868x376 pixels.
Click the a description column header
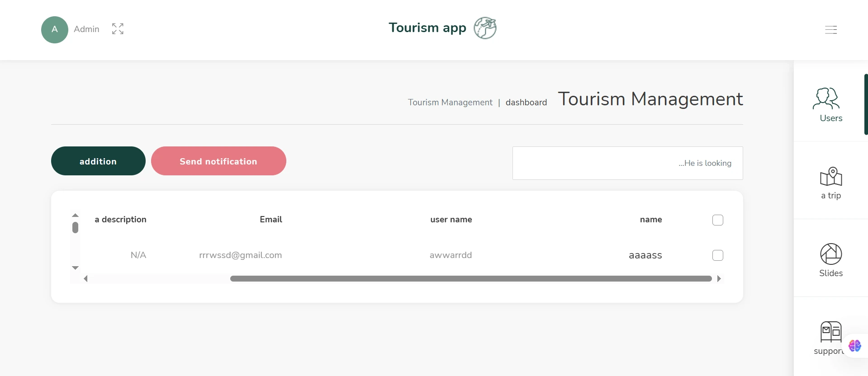click(120, 220)
